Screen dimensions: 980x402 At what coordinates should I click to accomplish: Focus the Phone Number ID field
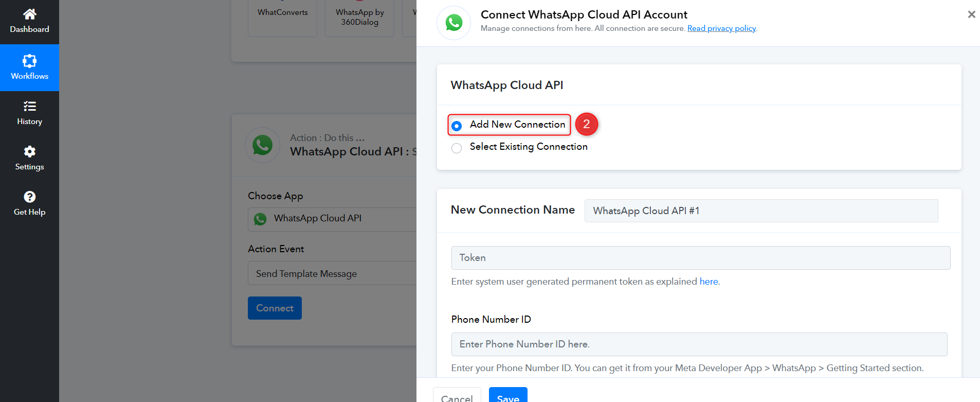click(x=699, y=344)
